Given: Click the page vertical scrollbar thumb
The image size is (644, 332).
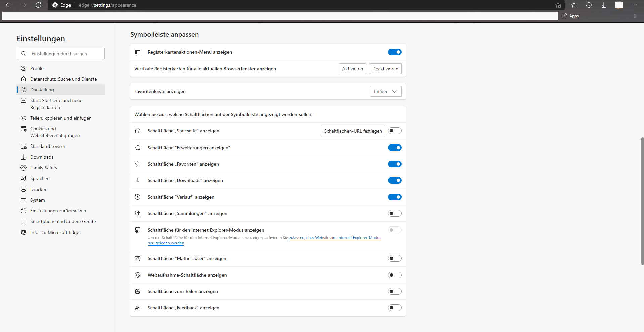Looking at the screenshot, I should click(642, 201).
